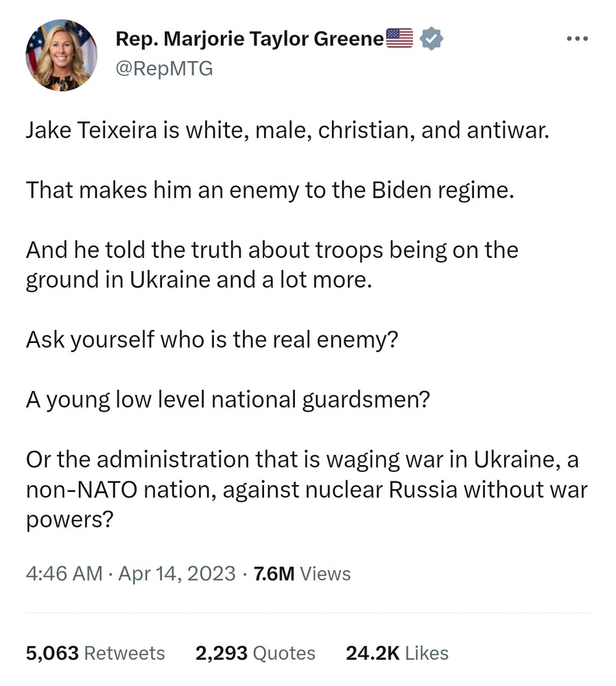Show the 5,063 Retweets list
This screenshot has height=686, width=616.
[95, 652]
